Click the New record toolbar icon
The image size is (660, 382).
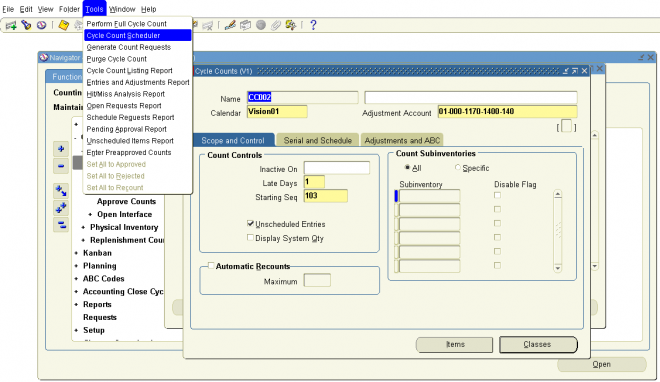11,25
